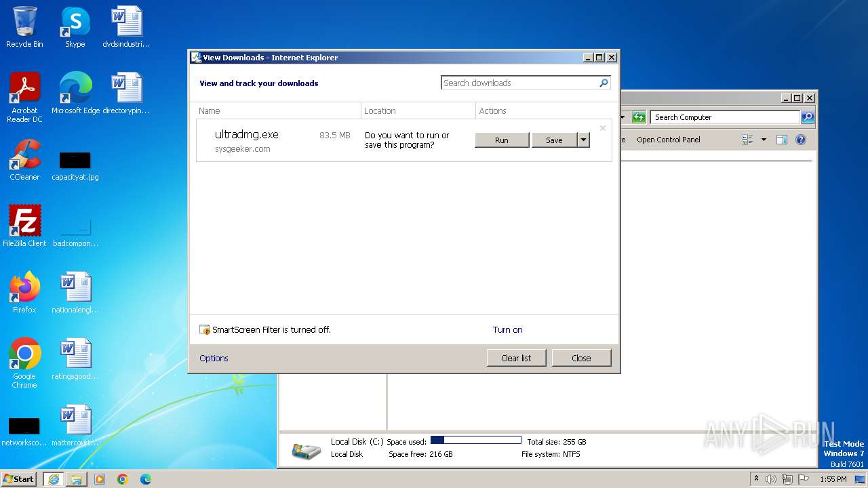This screenshot has width=868, height=488.
Task: Switch to Windows Explorer taskbar button
Action: [77, 479]
